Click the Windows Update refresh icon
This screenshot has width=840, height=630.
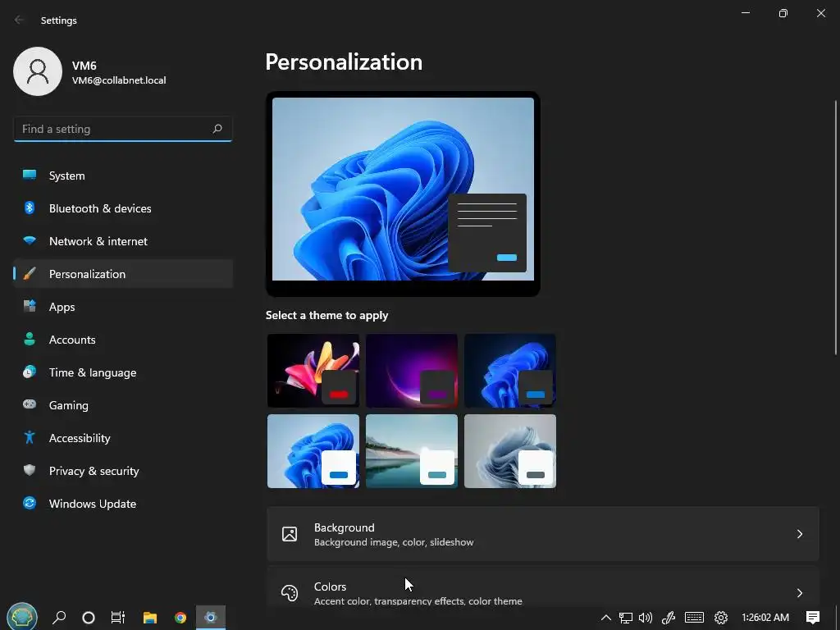pos(30,503)
